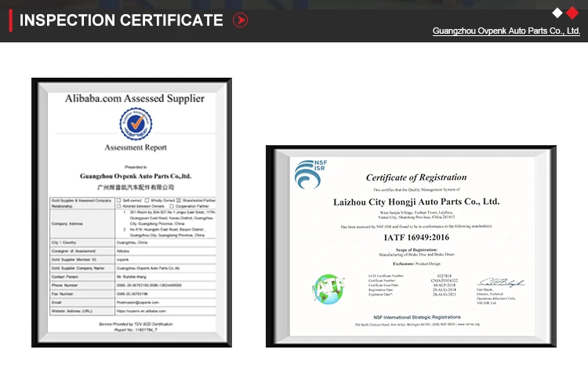
Task: Click the 'IATF 16949:2016' text
Action: point(416,237)
